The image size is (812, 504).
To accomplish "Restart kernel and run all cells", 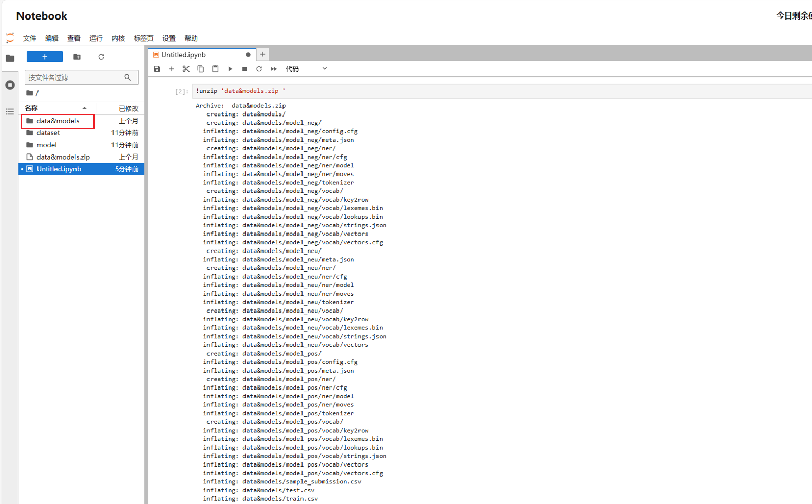I will (274, 69).
